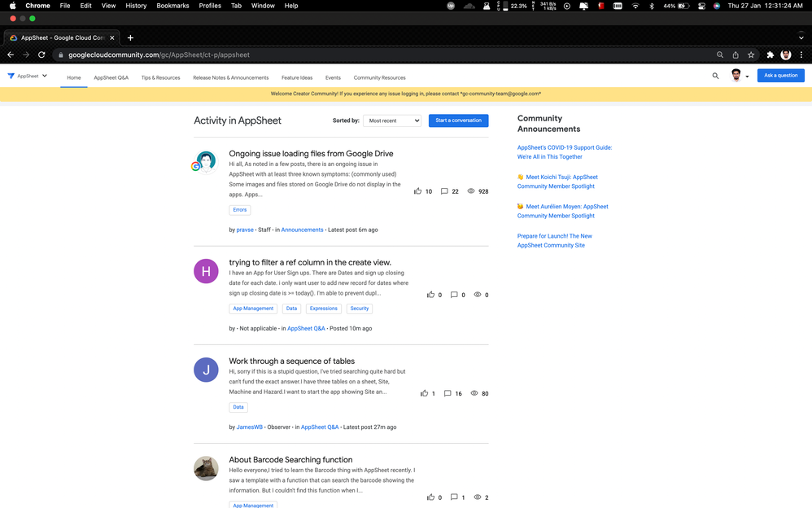The height and width of the screenshot is (508, 812).
Task: Click pravse's avatar on Google Drive post
Action: (206, 162)
